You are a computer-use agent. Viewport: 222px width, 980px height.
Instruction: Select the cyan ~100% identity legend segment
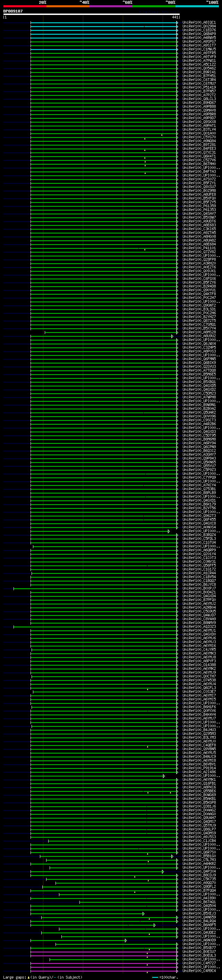click(x=197, y=6)
